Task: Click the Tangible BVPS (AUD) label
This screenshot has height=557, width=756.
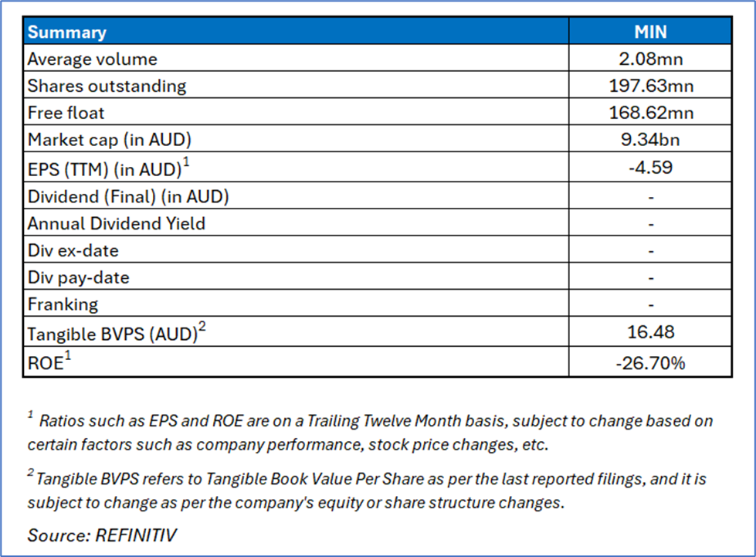Action: 116,332
